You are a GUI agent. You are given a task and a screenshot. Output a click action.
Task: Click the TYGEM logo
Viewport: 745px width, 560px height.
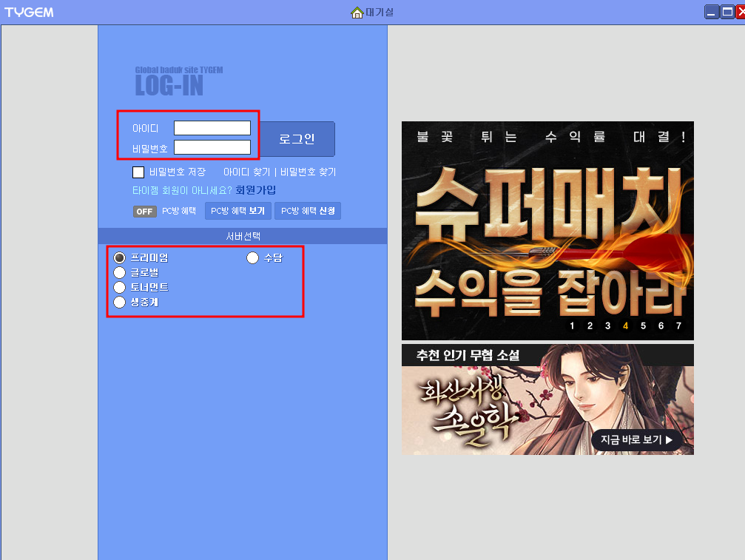pos(30,11)
